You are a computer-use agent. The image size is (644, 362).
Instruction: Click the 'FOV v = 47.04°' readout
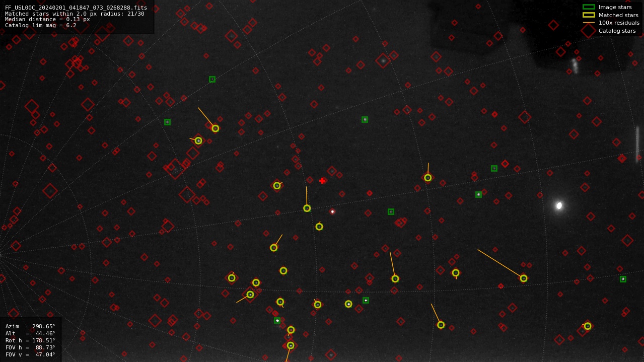30,354
